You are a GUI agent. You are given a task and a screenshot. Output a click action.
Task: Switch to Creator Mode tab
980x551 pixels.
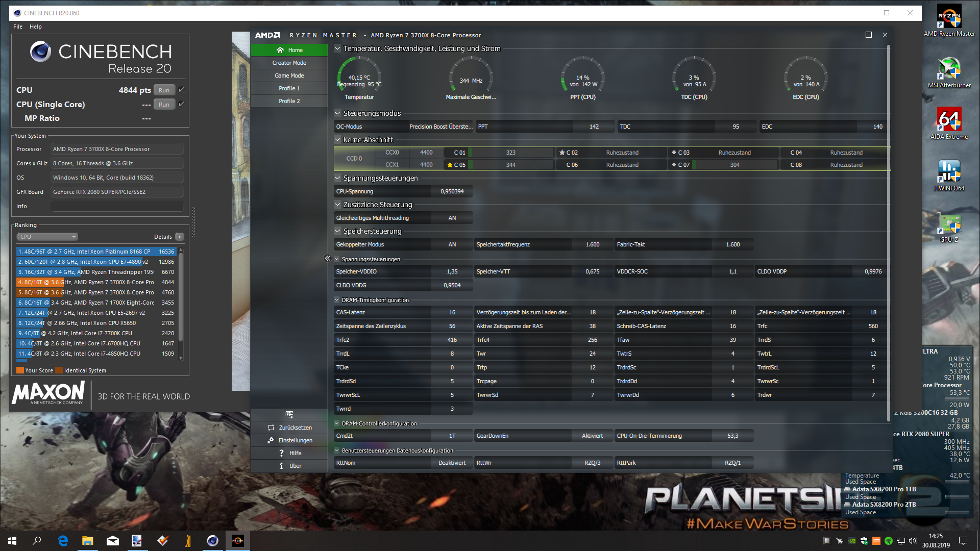[289, 63]
